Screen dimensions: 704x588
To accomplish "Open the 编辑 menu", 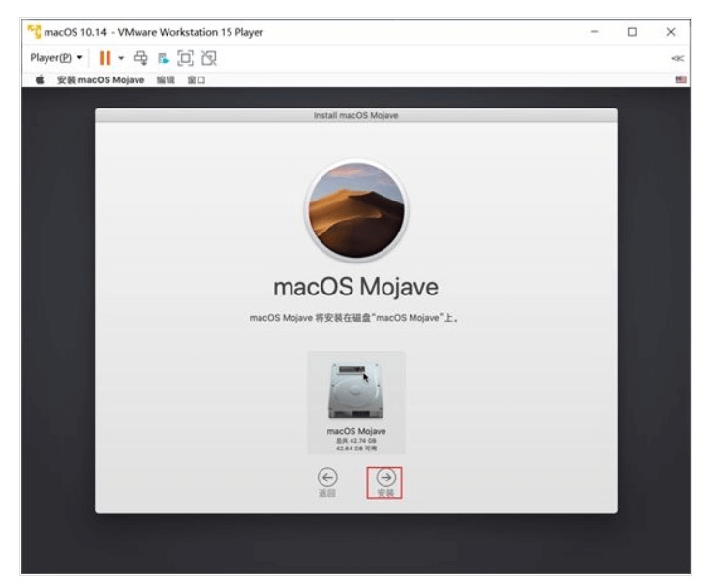I will click(163, 80).
